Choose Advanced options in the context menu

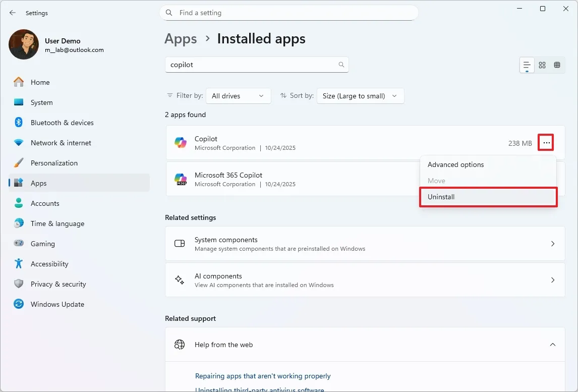click(455, 164)
